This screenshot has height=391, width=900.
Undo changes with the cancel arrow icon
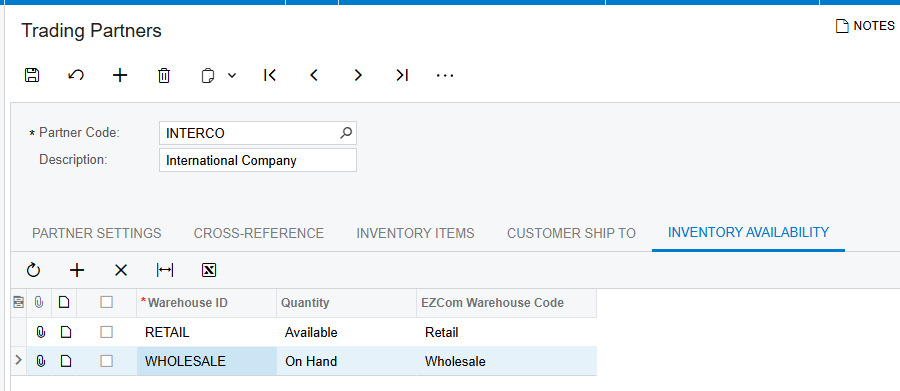tap(76, 75)
